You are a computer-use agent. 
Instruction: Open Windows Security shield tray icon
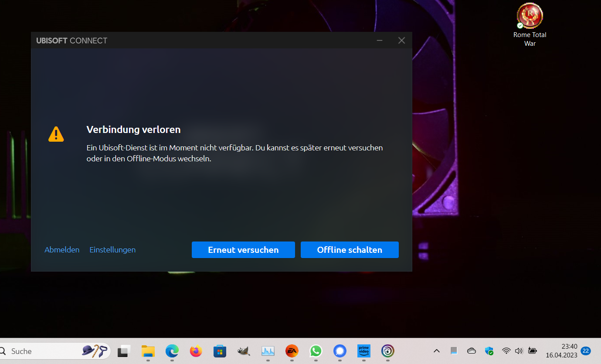489,350
